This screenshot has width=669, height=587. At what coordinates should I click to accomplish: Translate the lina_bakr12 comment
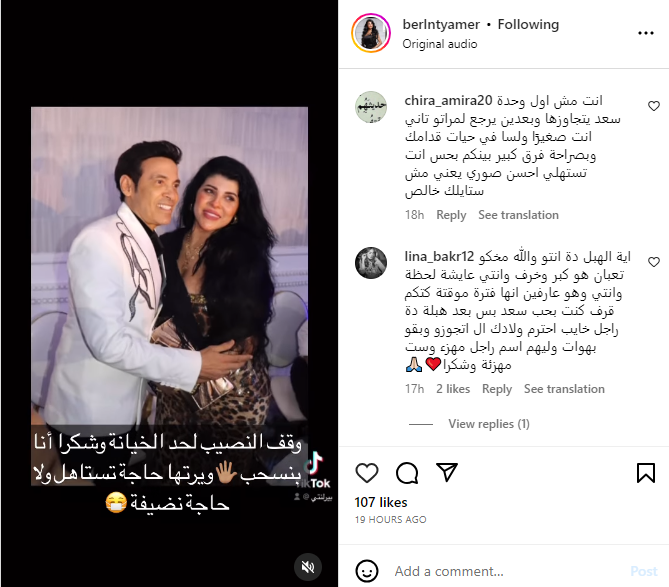(x=564, y=389)
